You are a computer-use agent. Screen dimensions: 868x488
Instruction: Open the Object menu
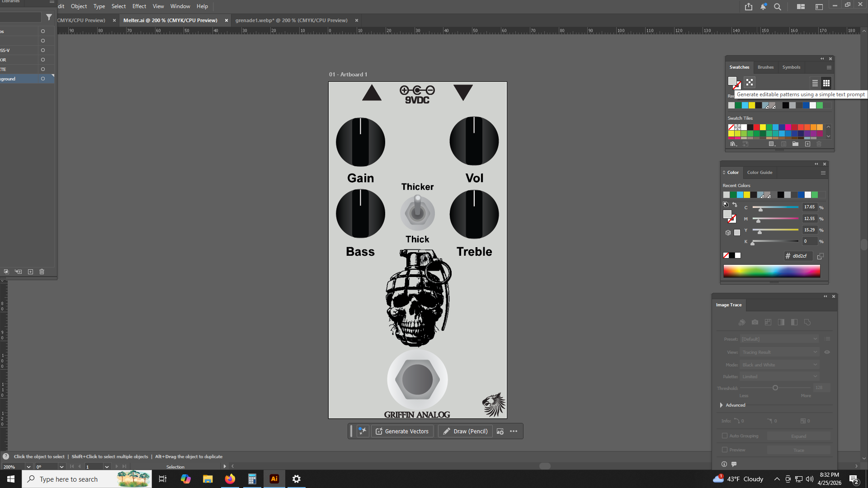pyautogui.click(x=79, y=6)
